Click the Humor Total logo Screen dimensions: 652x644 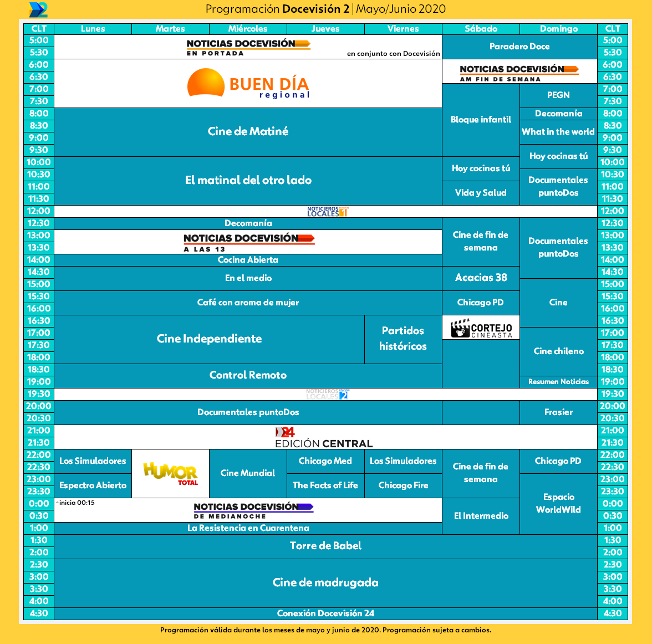click(171, 473)
